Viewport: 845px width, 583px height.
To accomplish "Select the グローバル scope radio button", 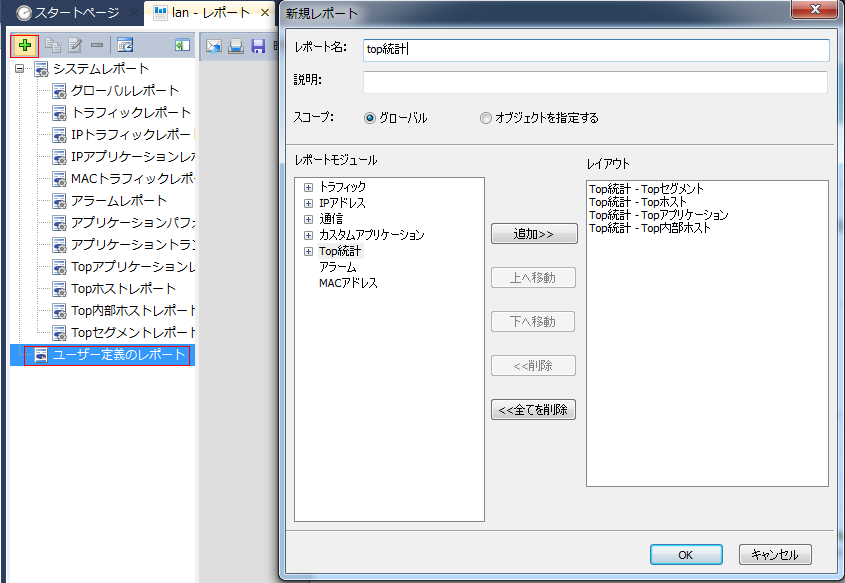I will pyautogui.click(x=371, y=118).
